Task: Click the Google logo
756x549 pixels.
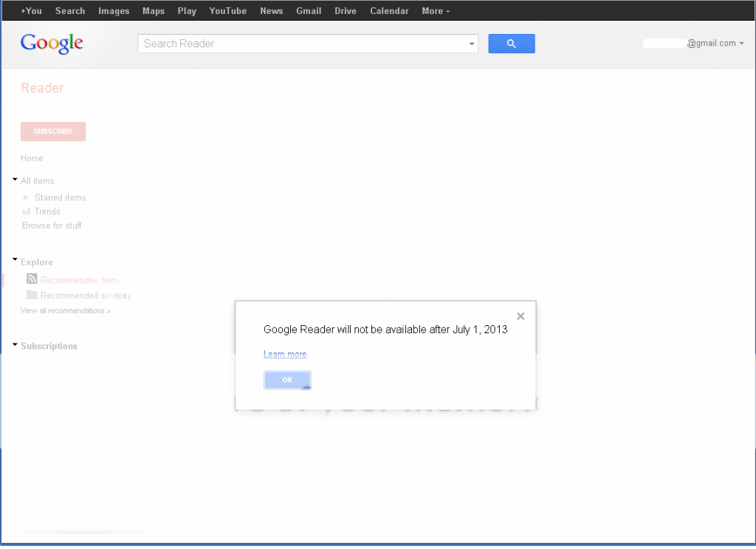Action: (x=52, y=44)
